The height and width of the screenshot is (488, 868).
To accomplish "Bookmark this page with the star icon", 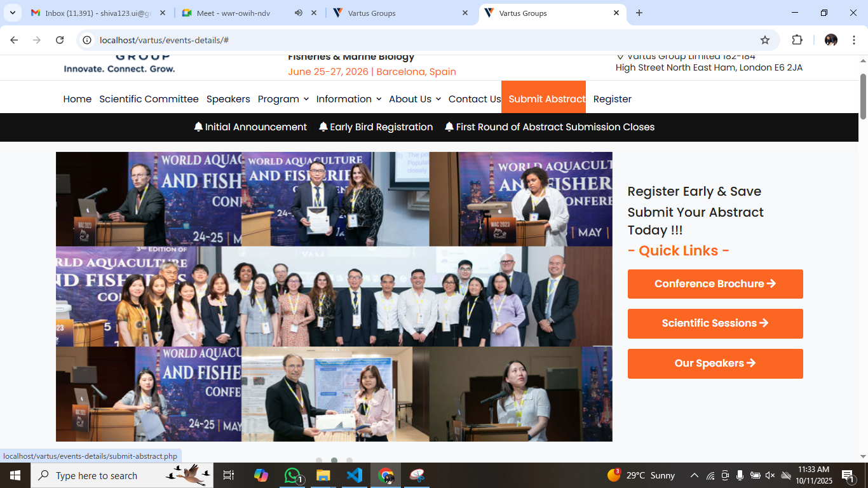I will pyautogui.click(x=765, y=40).
